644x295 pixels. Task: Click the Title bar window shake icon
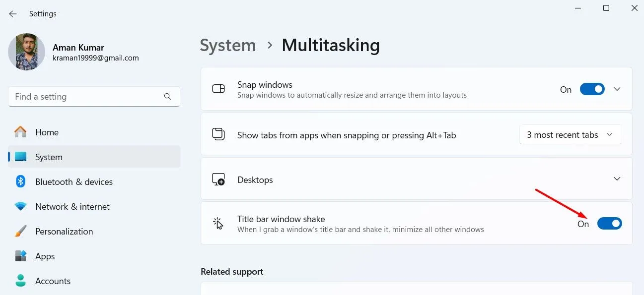point(218,223)
